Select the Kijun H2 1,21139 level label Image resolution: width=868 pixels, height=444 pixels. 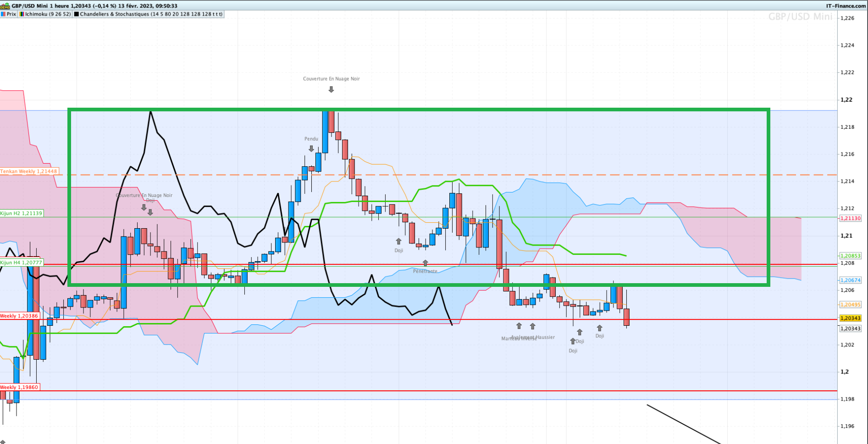pos(22,213)
